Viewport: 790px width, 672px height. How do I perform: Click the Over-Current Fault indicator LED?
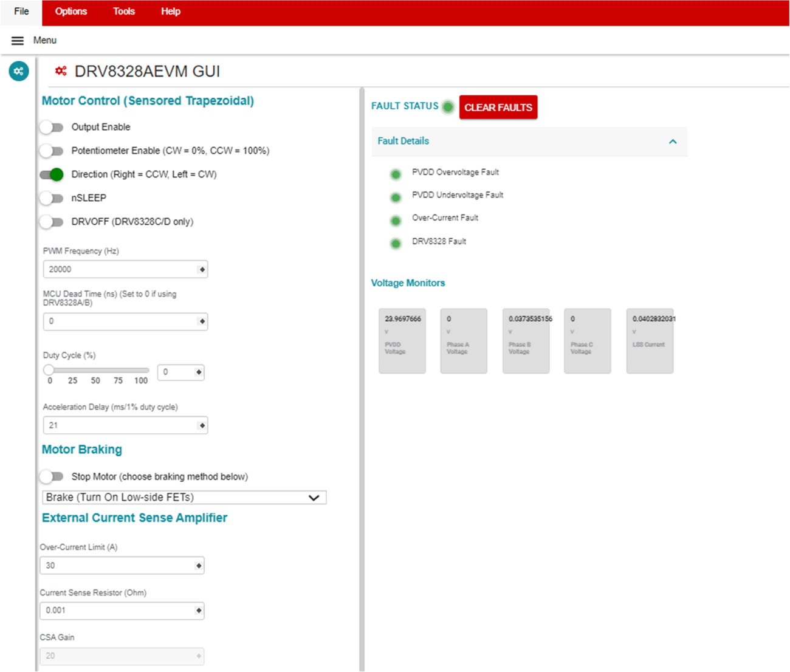[396, 221]
